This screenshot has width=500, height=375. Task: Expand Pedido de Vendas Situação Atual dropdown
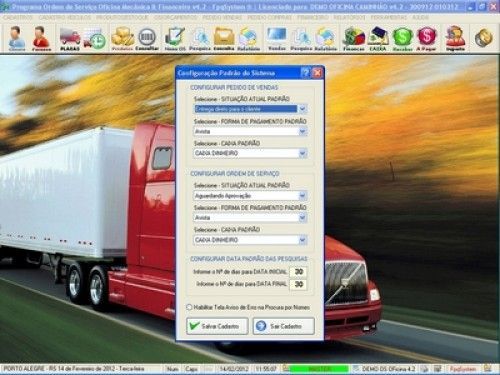[x=302, y=109]
